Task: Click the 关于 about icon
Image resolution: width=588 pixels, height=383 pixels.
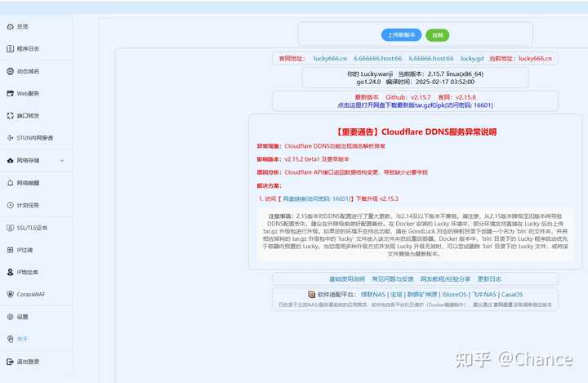Action: click(x=10, y=339)
